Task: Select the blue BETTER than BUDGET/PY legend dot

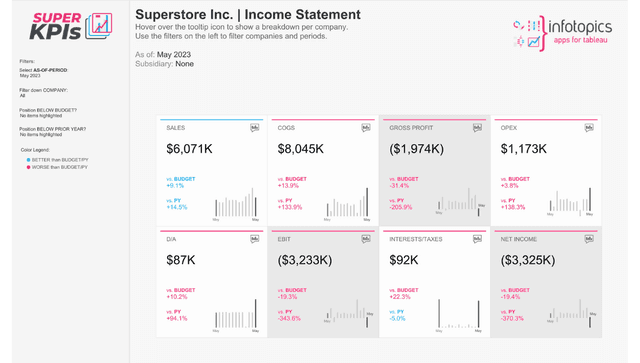Action: [28, 160]
